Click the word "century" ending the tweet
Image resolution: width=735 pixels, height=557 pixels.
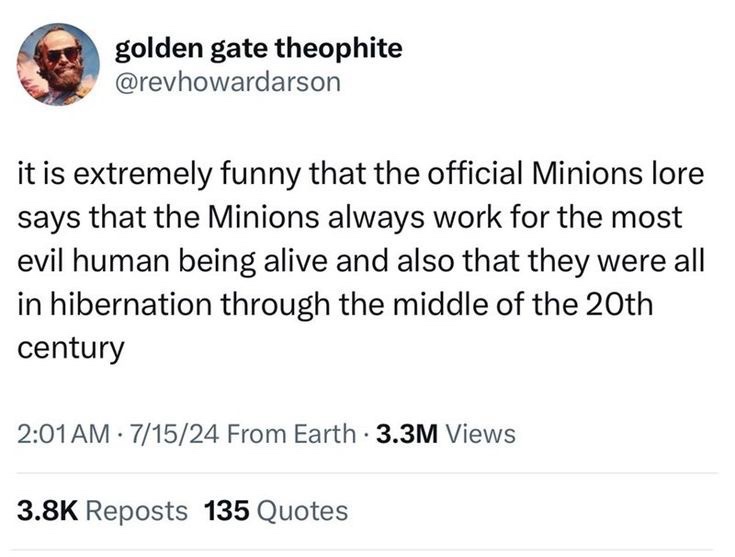[70, 349]
